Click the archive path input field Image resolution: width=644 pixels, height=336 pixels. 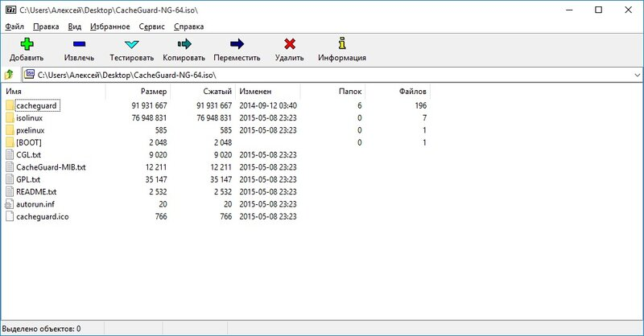tap(332, 75)
